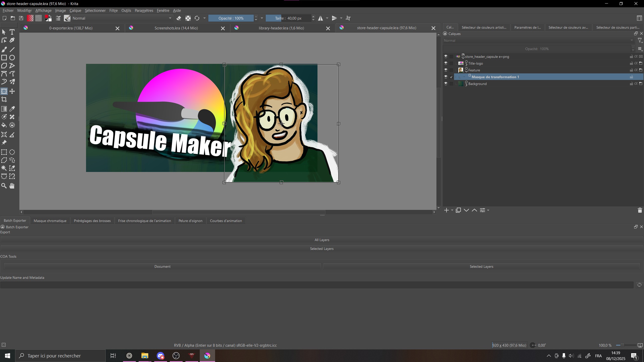Switch to the Screenshots.kra document tab
Image resolution: width=644 pixels, height=362 pixels.
coord(176,28)
